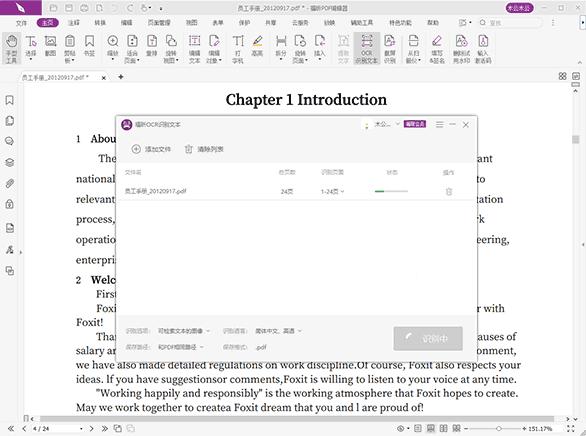
Task: Switch to the Help ribbon tab
Action: (433, 23)
